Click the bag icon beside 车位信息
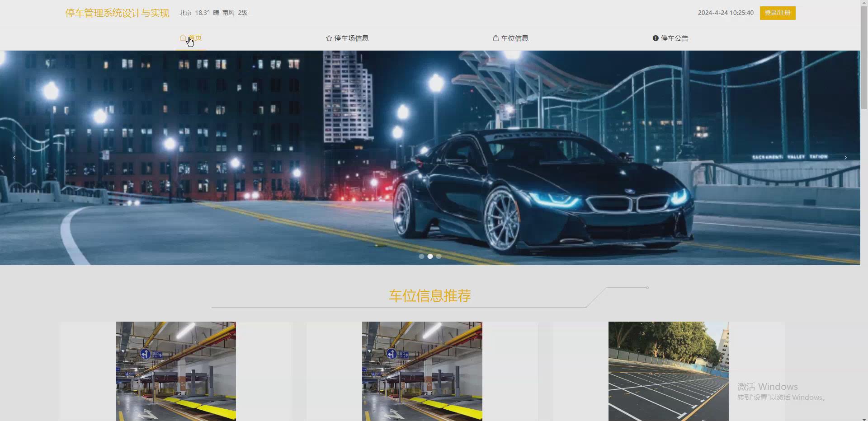 496,38
